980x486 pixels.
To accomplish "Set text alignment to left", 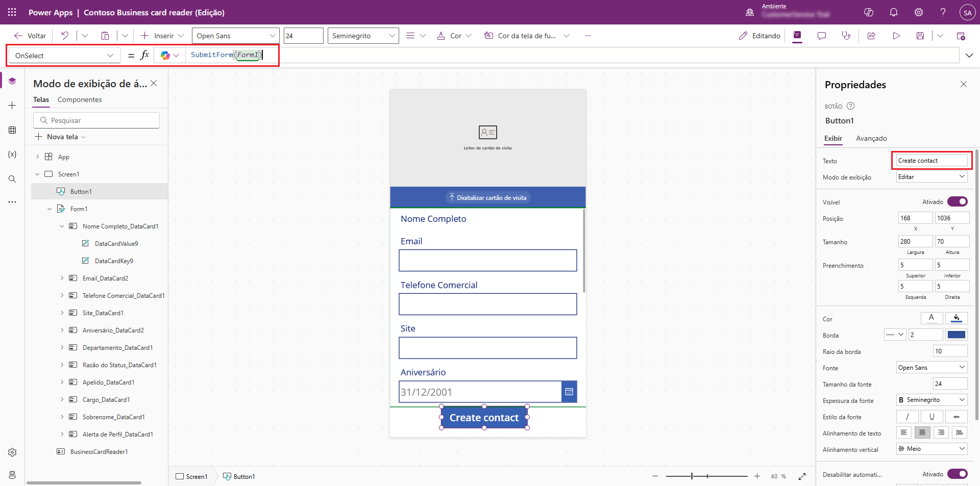I will pos(904,432).
